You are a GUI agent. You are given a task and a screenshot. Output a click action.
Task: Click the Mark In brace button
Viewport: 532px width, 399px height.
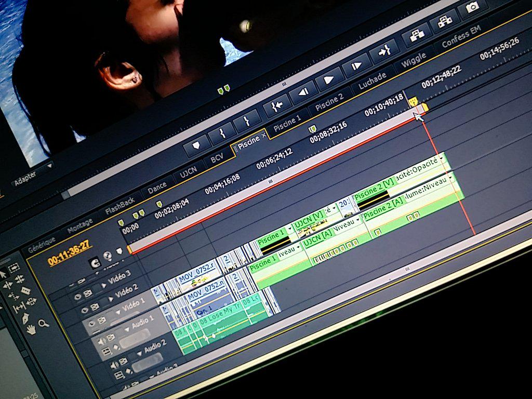(222, 133)
